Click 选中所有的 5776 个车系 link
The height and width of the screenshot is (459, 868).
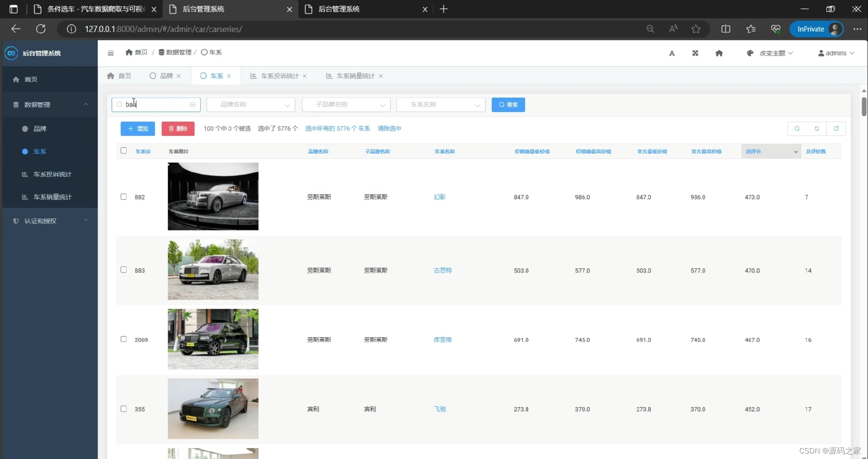point(338,129)
